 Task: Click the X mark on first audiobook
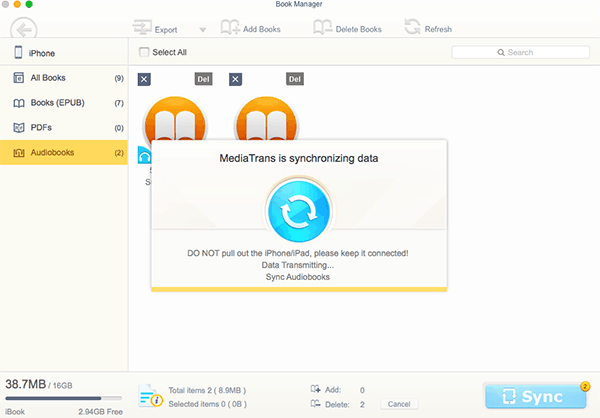click(144, 79)
